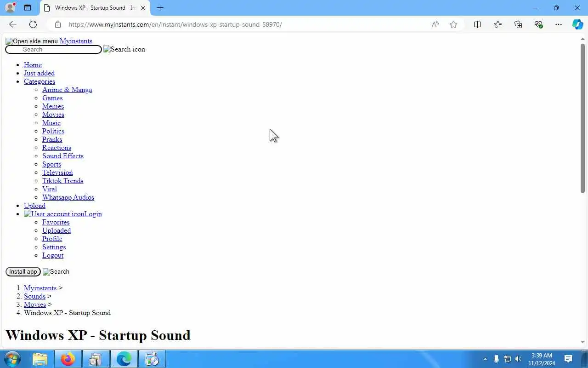This screenshot has height=368, width=588.
Task: Open the Favorites list
Action: (498, 24)
